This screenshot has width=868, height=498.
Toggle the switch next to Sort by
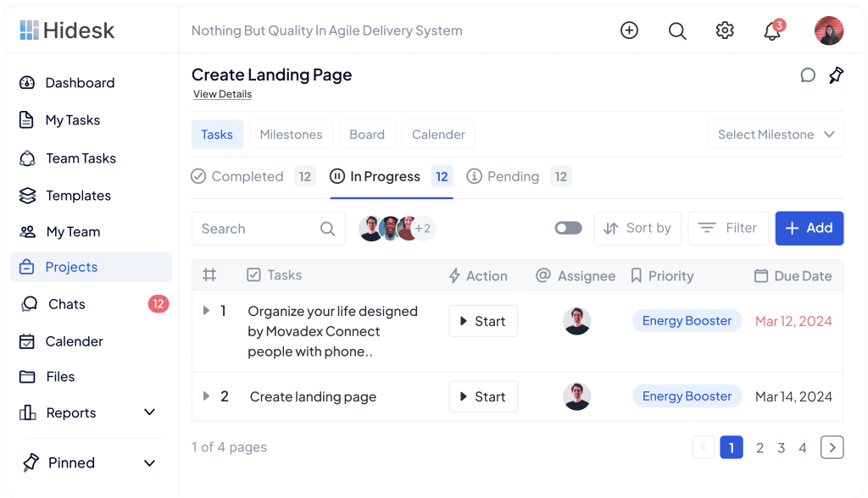click(568, 228)
